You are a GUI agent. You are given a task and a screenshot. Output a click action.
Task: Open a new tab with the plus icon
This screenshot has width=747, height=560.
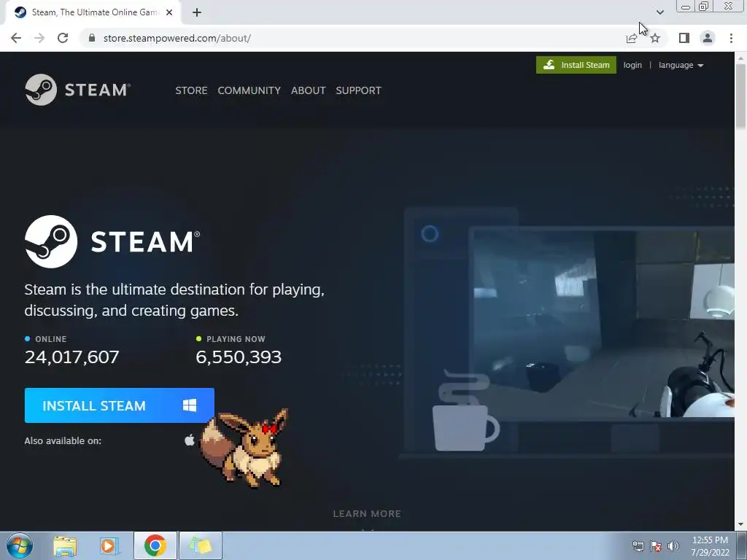[197, 12]
